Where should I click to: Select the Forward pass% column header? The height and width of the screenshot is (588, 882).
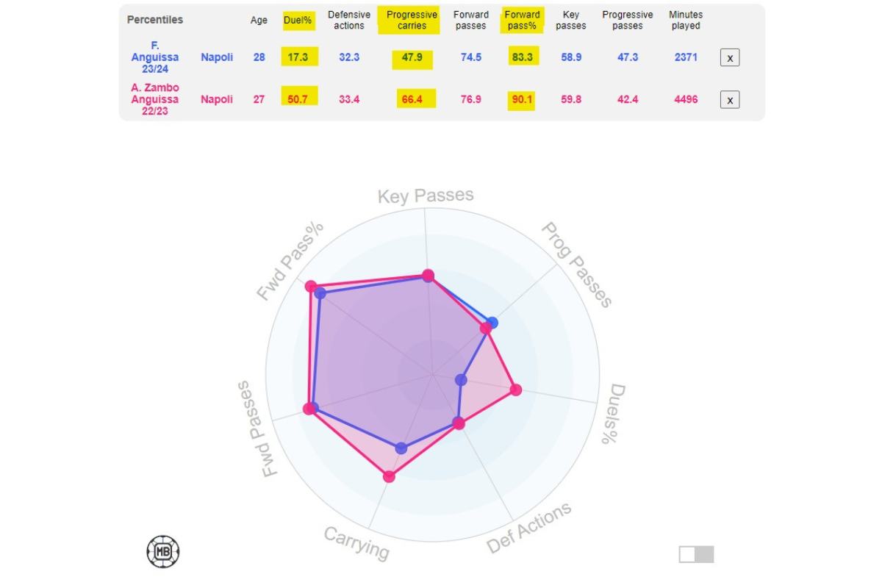point(522,21)
